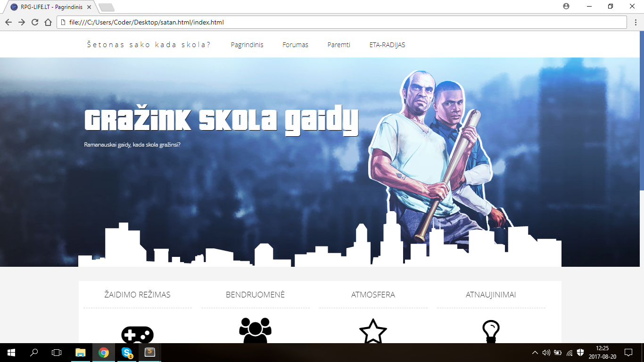644x362 pixels.
Task: Open File Explorer from taskbar
Action: tap(81, 352)
